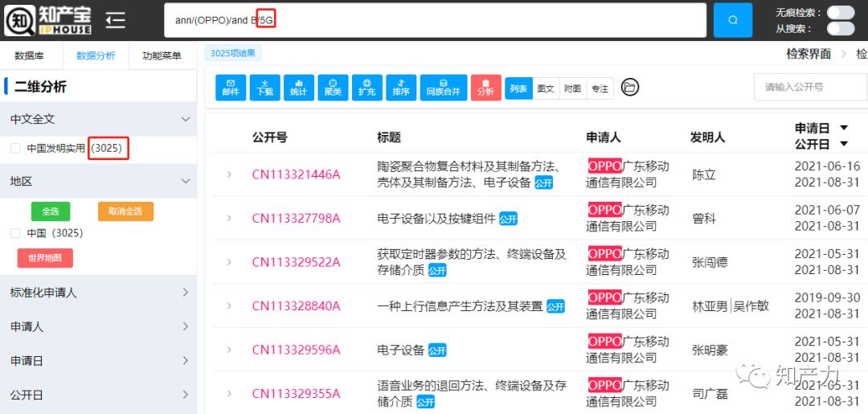868x414 pixels.
Task: Select the 专注 focus view
Action: tap(600, 88)
